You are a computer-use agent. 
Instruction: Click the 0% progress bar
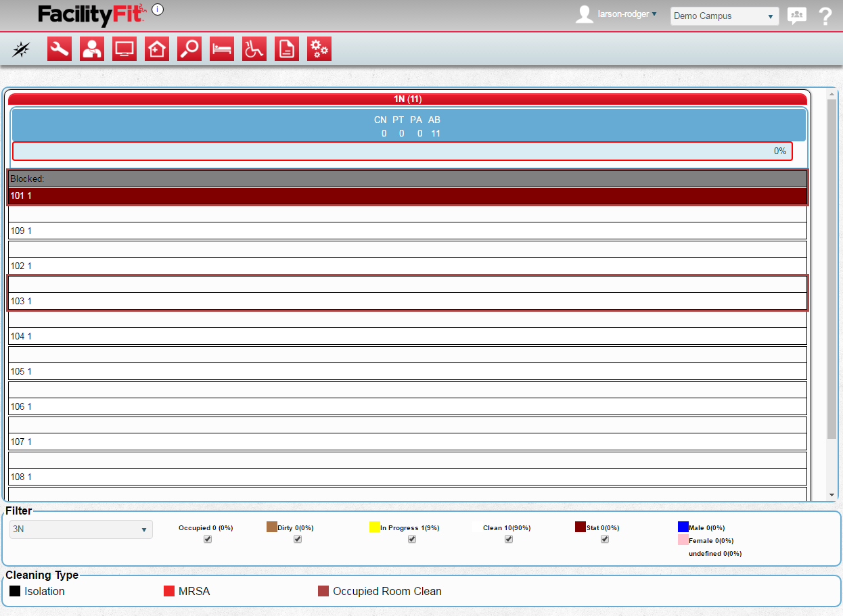point(402,151)
